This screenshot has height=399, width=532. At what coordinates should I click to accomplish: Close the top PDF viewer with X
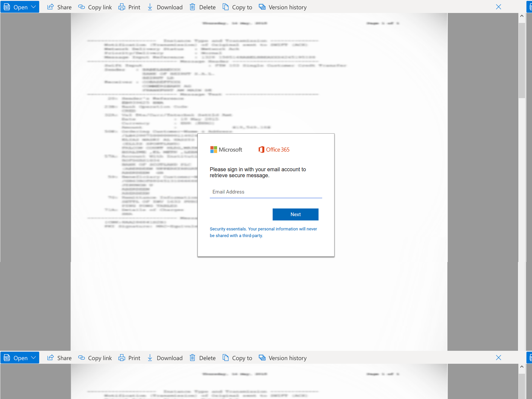tap(498, 7)
